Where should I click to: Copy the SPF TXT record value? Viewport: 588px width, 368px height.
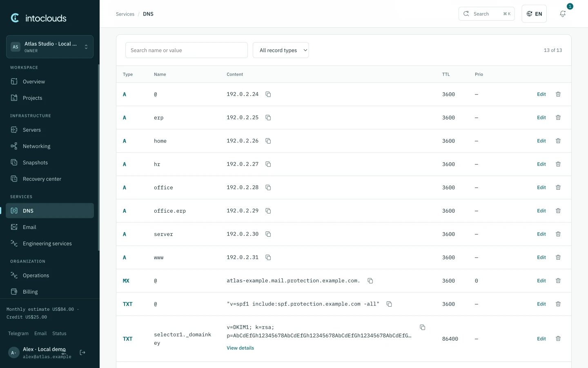click(x=389, y=304)
